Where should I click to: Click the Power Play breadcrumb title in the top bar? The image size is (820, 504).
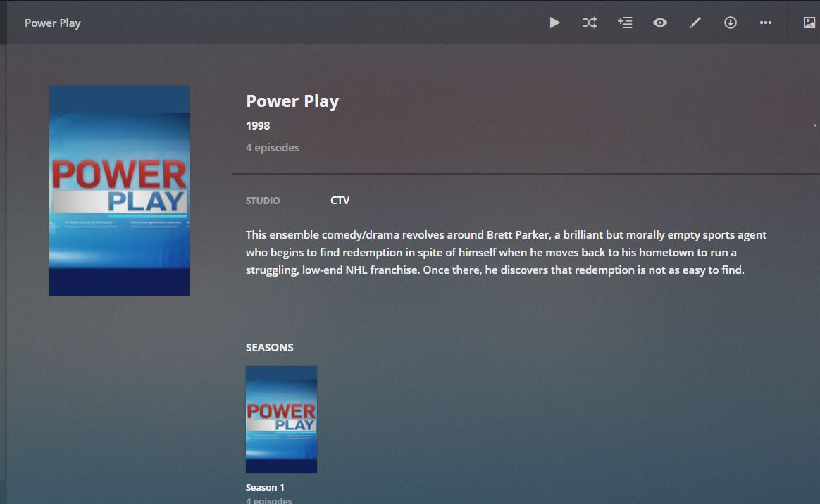(53, 23)
